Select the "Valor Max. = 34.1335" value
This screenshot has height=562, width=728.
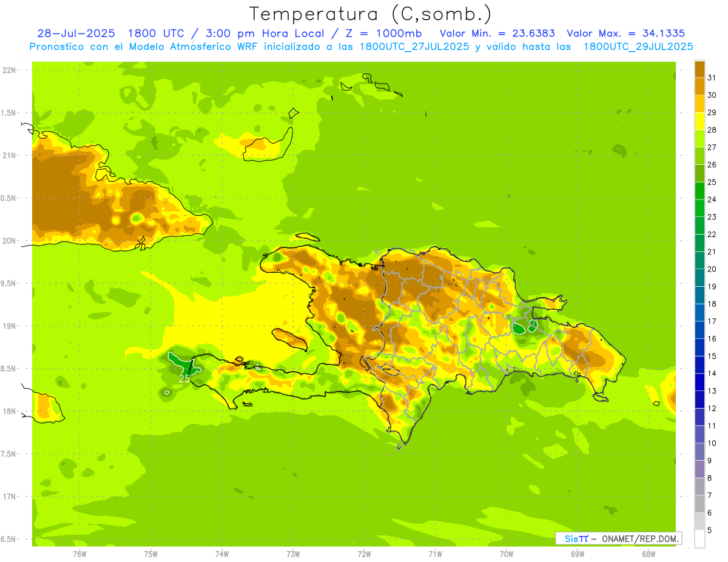[x=626, y=33]
